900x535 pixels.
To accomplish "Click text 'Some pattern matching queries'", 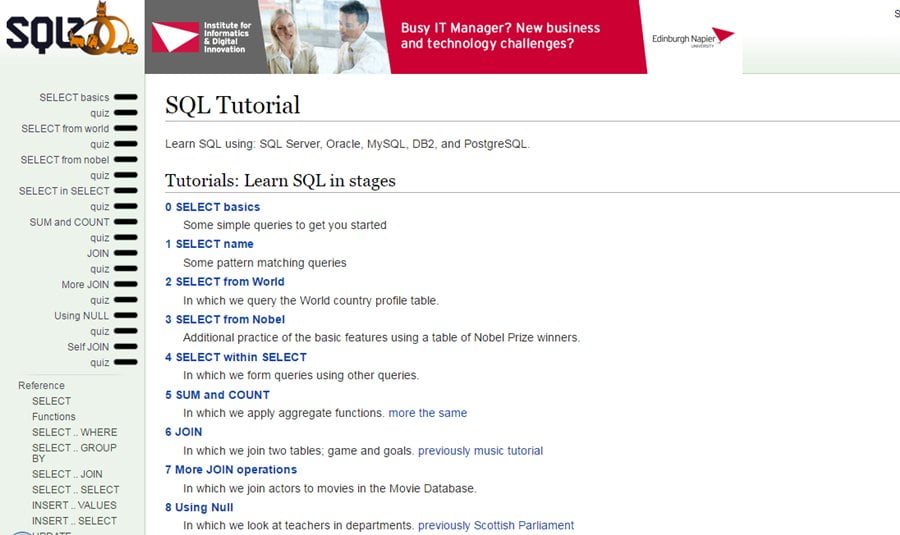I will 265,263.
